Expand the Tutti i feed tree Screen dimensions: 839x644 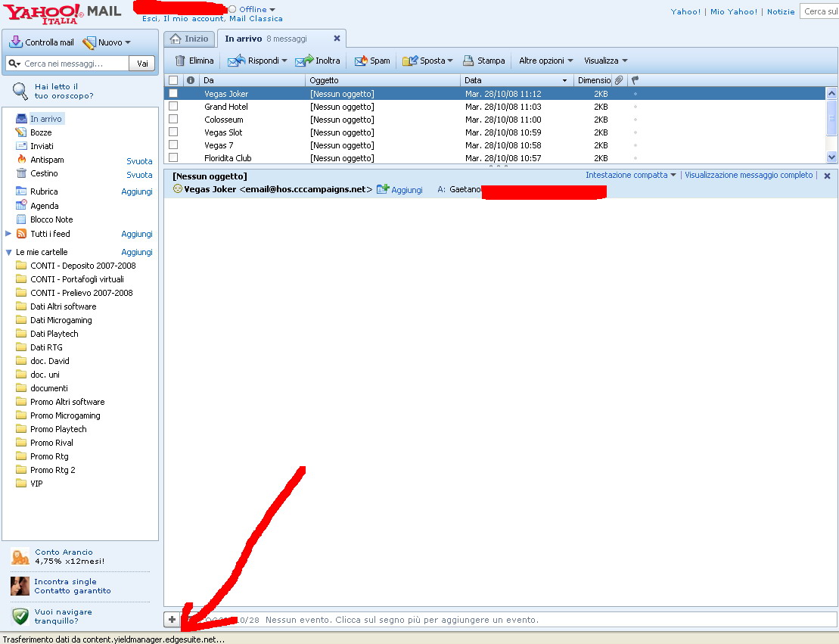(8, 233)
